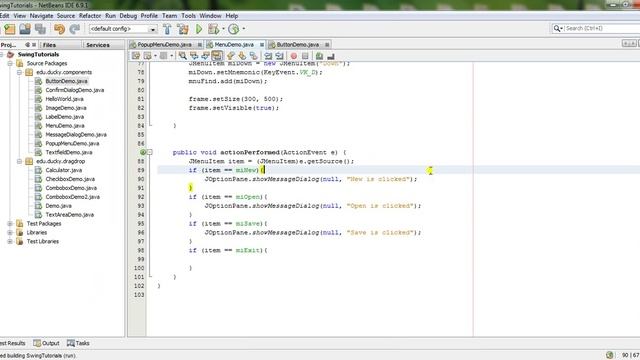Image resolution: width=640 pixels, height=360 pixels.
Task: Redo the last undone edit
Action: tap(75, 29)
